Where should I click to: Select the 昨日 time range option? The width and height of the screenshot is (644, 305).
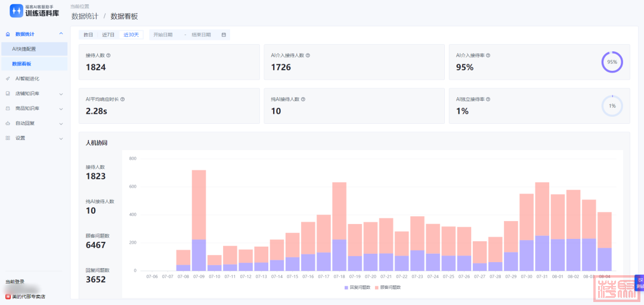tap(88, 35)
